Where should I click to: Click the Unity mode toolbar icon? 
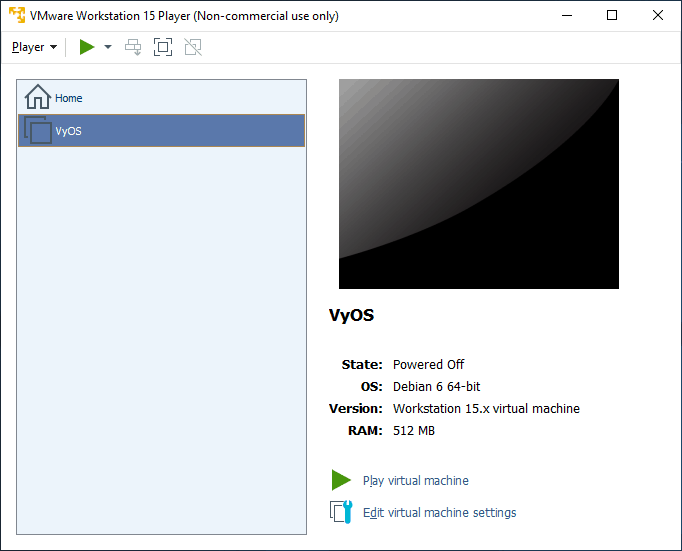pos(193,47)
